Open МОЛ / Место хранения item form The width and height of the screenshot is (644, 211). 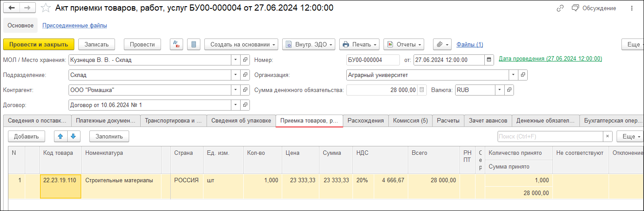[245, 60]
